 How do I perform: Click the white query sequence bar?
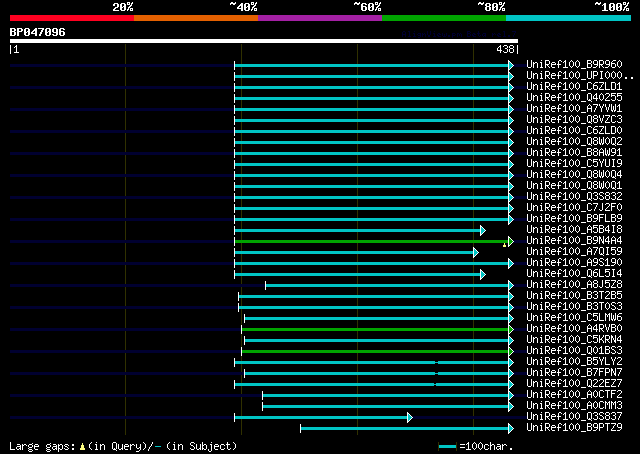point(264,41)
